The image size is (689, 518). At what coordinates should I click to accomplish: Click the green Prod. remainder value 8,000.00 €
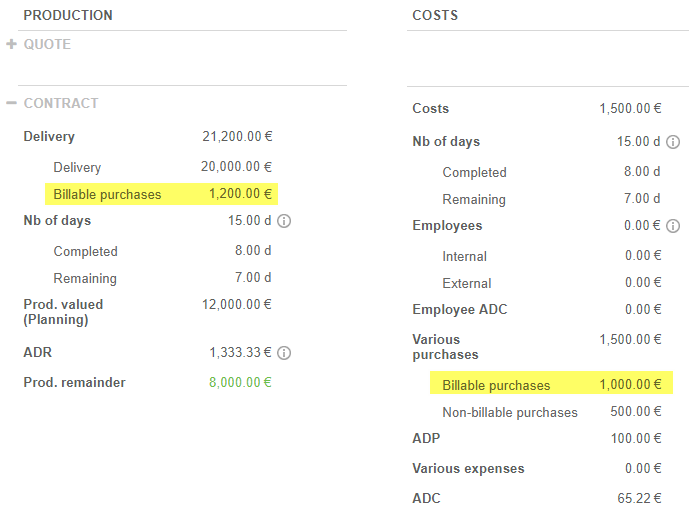click(240, 382)
